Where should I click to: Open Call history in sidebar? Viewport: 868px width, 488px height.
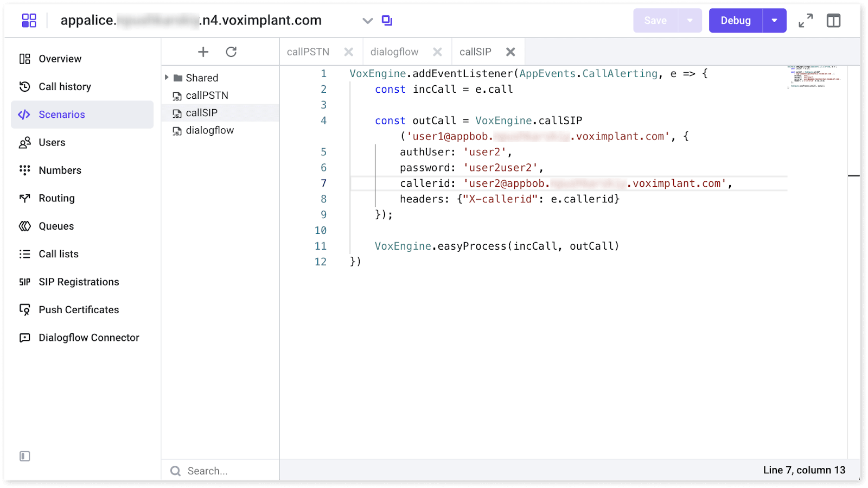65,87
